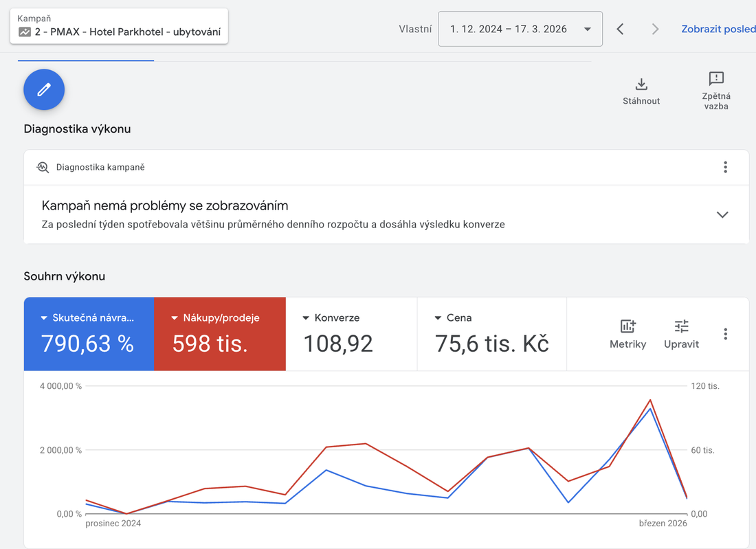
Task: Click the 'prosinec 2024' axis label
Action: coord(113,524)
